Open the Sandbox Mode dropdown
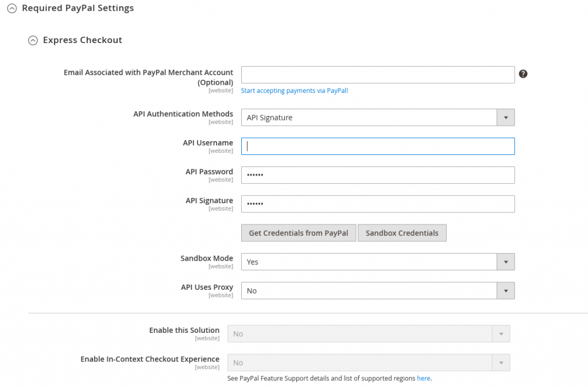588x388 pixels. pyautogui.click(x=378, y=262)
